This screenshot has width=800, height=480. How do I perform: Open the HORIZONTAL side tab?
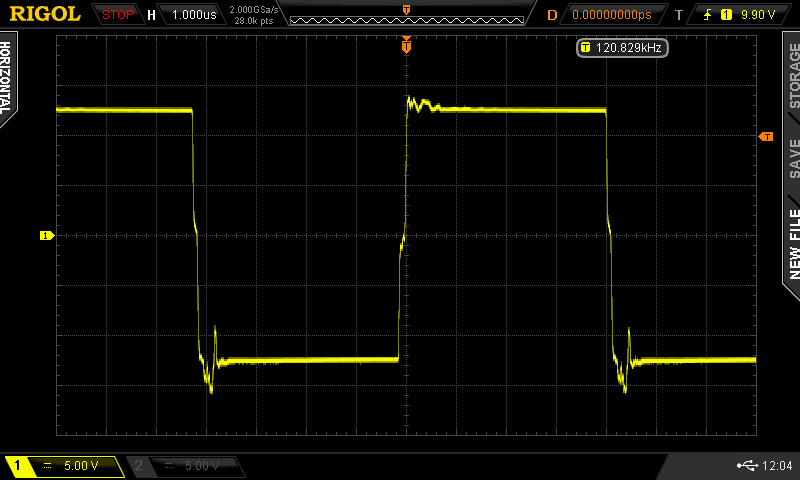pos(9,78)
